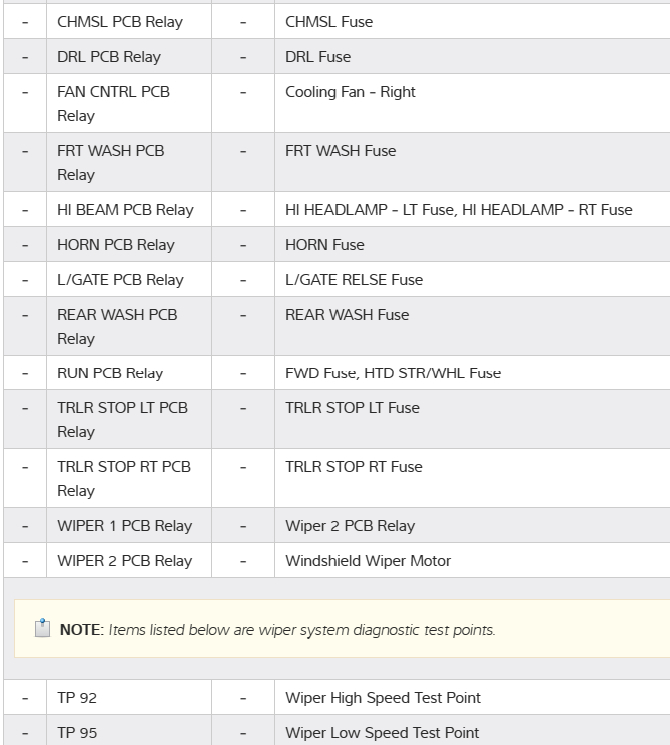Click the CHMSL PCB Relay cell
The width and height of the screenshot is (670, 745).
(120, 22)
